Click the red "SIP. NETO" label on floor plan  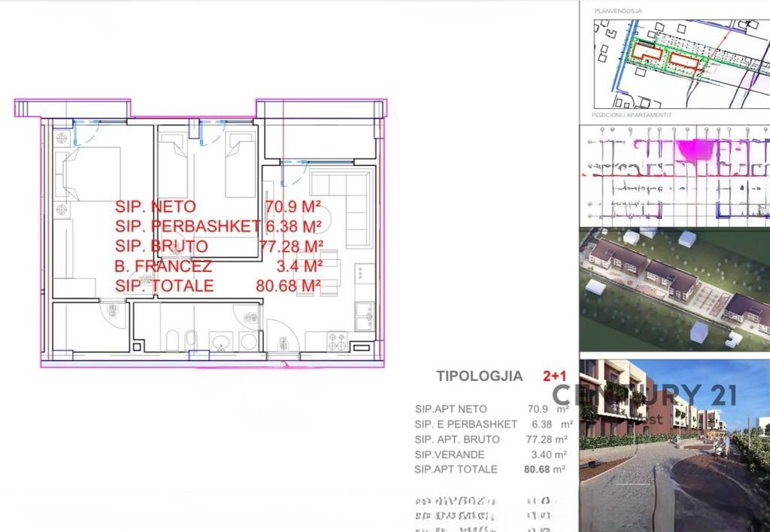(x=155, y=207)
